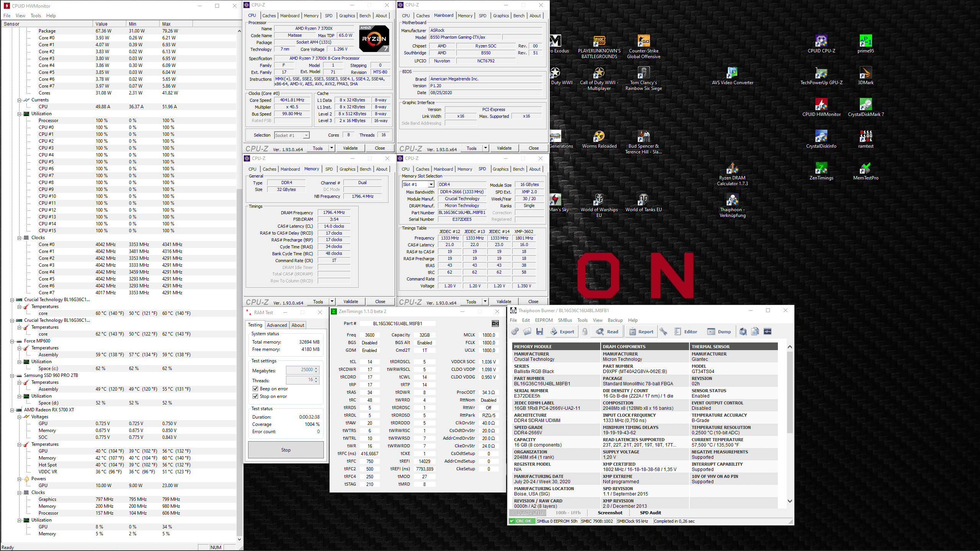The height and width of the screenshot is (551, 980).
Task: Click the copy documents icon in Thaiphoon toolbar
Action: click(755, 332)
